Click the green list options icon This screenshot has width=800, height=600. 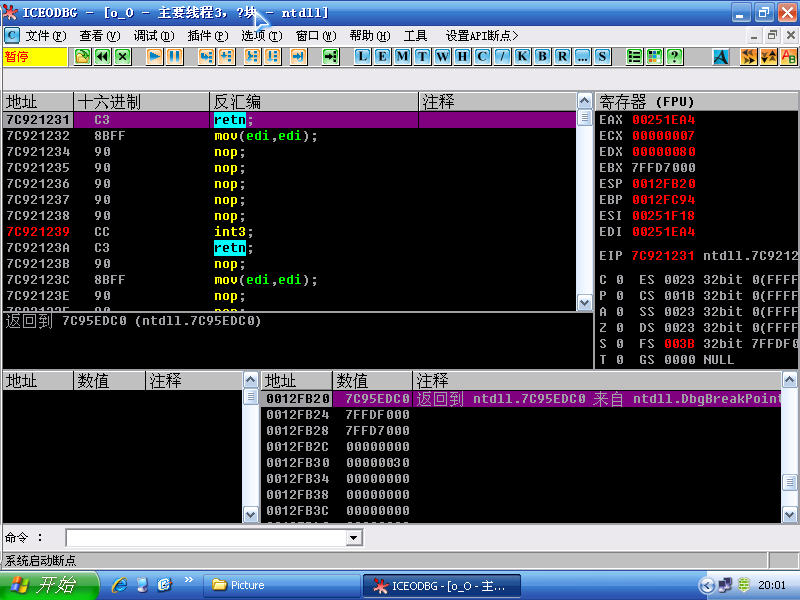coord(634,56)
